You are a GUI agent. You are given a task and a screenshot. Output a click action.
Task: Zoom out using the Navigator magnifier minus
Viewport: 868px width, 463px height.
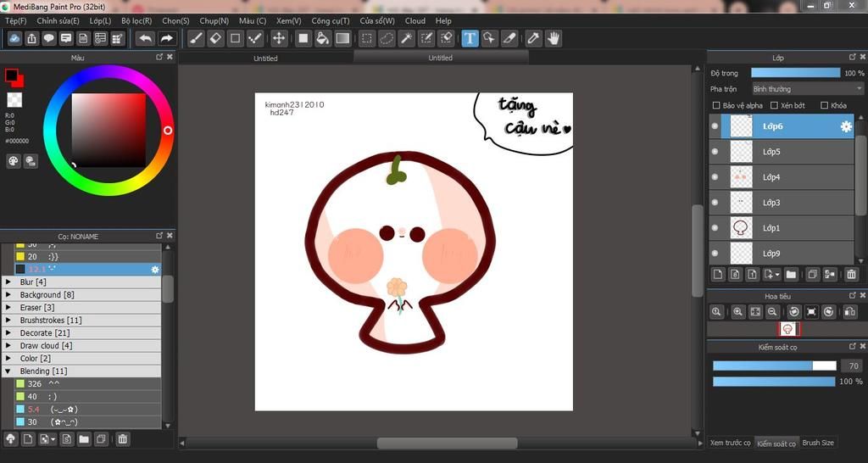773,312
